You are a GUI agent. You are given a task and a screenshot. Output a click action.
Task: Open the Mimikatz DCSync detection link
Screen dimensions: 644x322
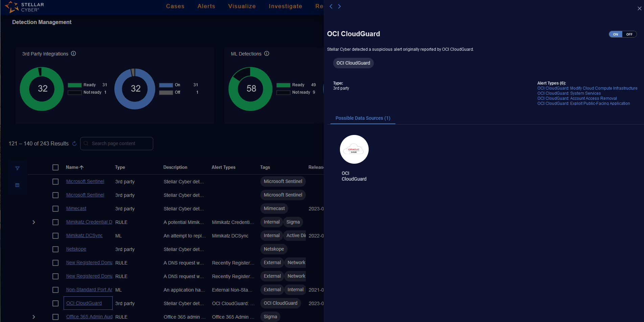pyautogui.click(x=84, y=236)
